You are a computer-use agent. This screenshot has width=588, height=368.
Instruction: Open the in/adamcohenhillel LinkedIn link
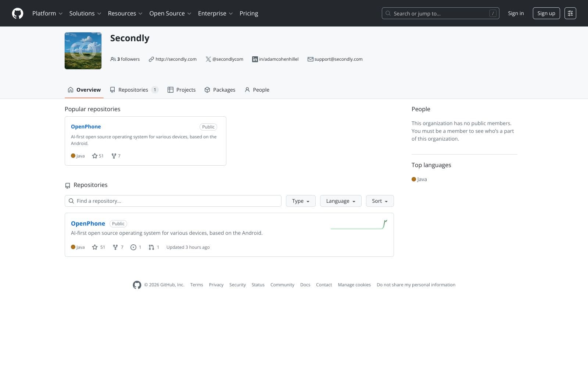[x=279, y=59]
